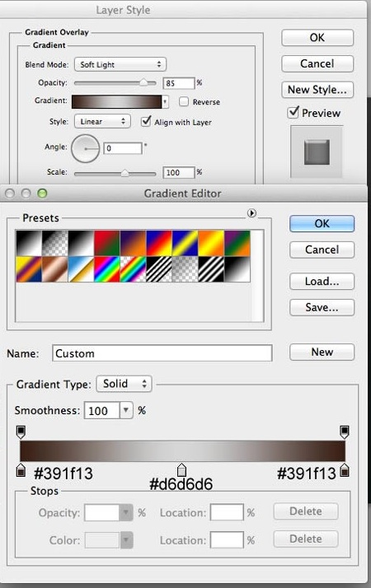This screenshot has height=588, width=371.
Task: Click the Preview style thumbnail
Action: [317, 152]
